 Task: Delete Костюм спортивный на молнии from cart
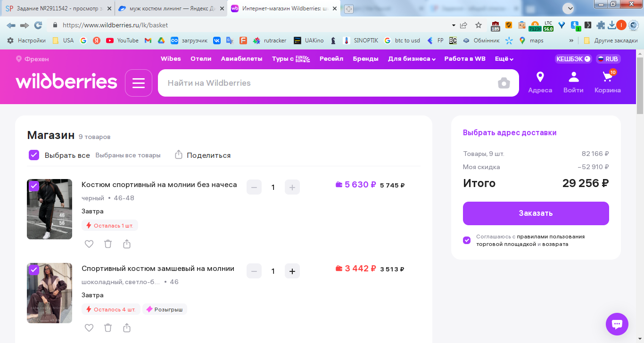point(108,244)
